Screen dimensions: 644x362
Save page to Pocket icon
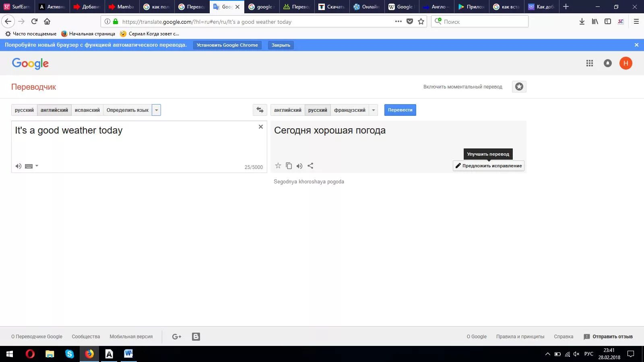(410, 22)
